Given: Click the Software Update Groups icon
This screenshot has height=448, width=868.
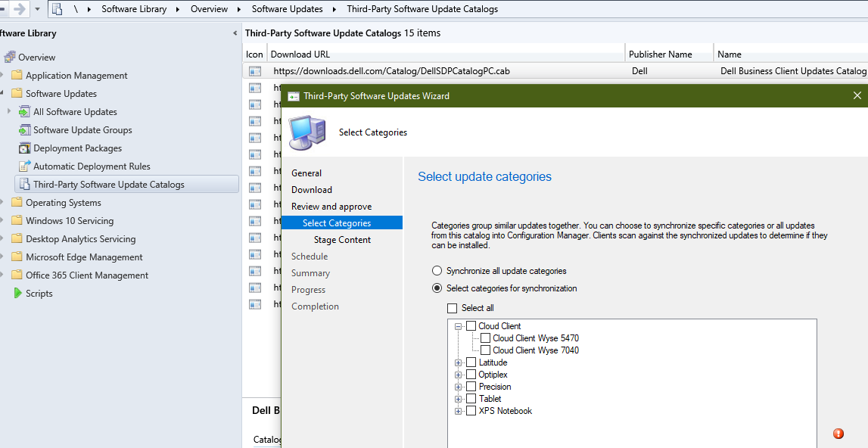Looking at the screenshot, I should click(24, 129).
